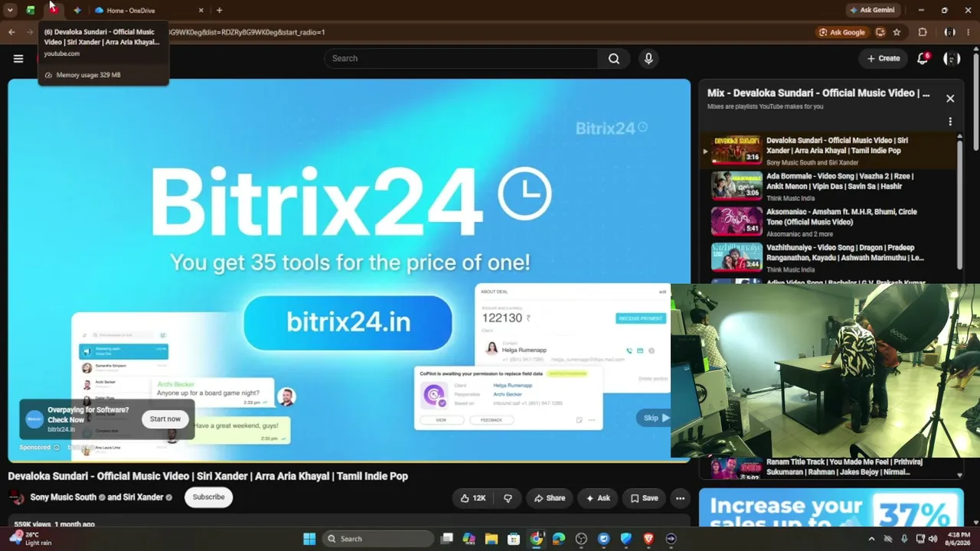Open the clock showing 4:18 PM
The width and height of the screenshot is (980, 551).
(959, 539)
